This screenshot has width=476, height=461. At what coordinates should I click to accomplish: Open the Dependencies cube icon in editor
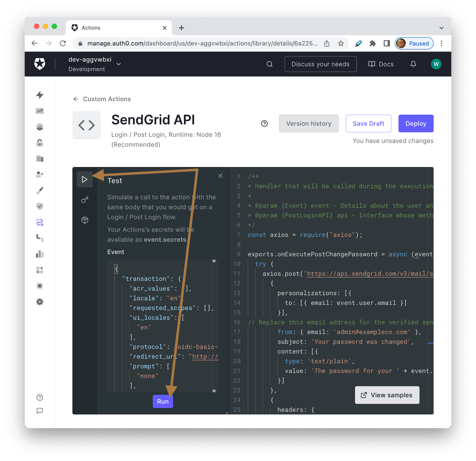click(x=85, y=220)
